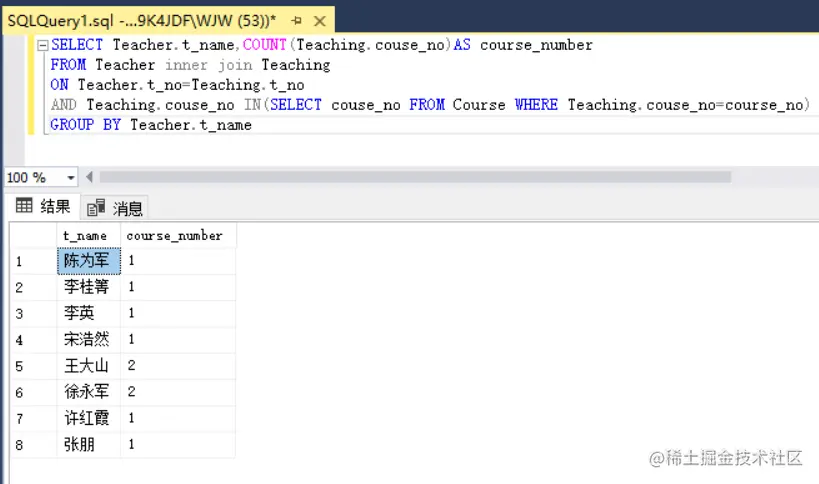Click the COUNT keyword in the query
This screenshot has height=484, width=819.
[x=265, y=45]
